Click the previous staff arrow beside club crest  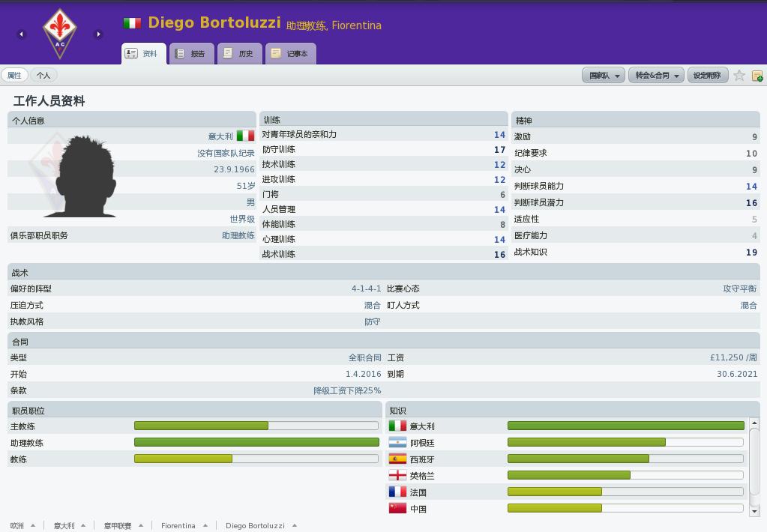(x=22, y=34)
